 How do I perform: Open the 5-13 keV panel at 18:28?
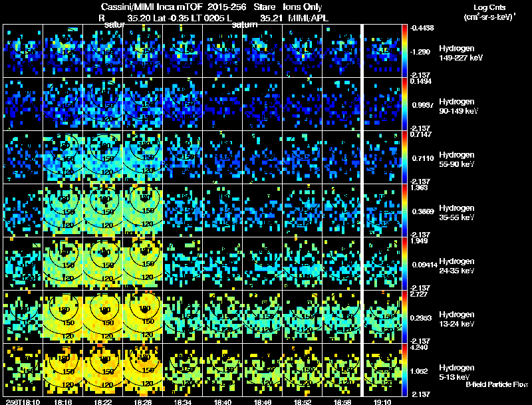tap(142, 370)
